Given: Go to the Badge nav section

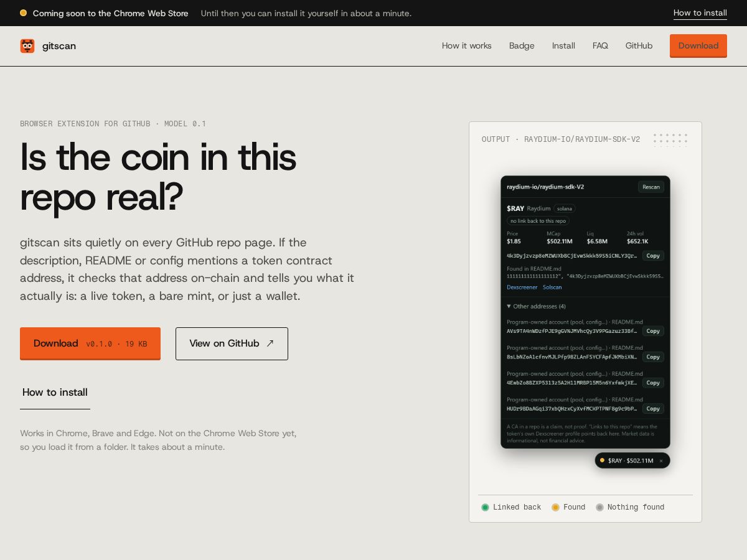Looking at the screenshot, I should coord(522,46).
